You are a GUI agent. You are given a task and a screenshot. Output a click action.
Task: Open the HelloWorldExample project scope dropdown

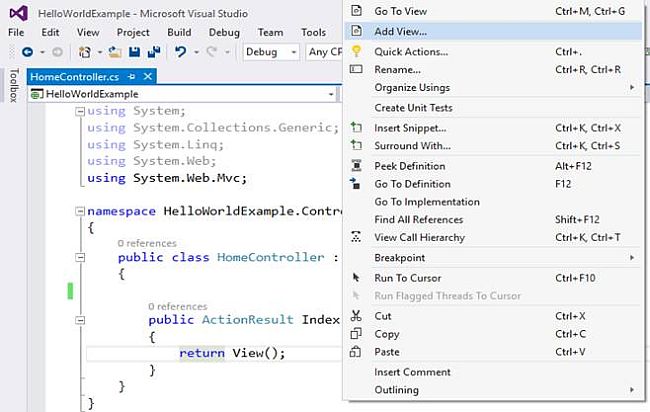click(184, 94)
